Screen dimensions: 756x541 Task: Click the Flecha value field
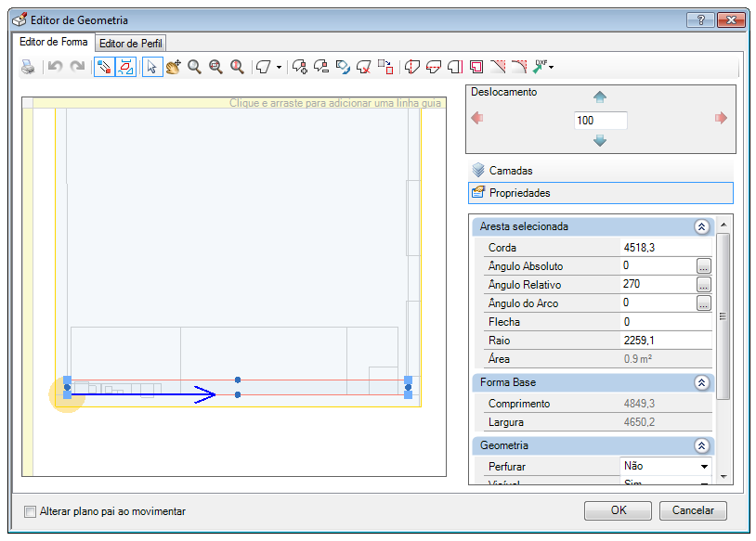coord(666,322)
